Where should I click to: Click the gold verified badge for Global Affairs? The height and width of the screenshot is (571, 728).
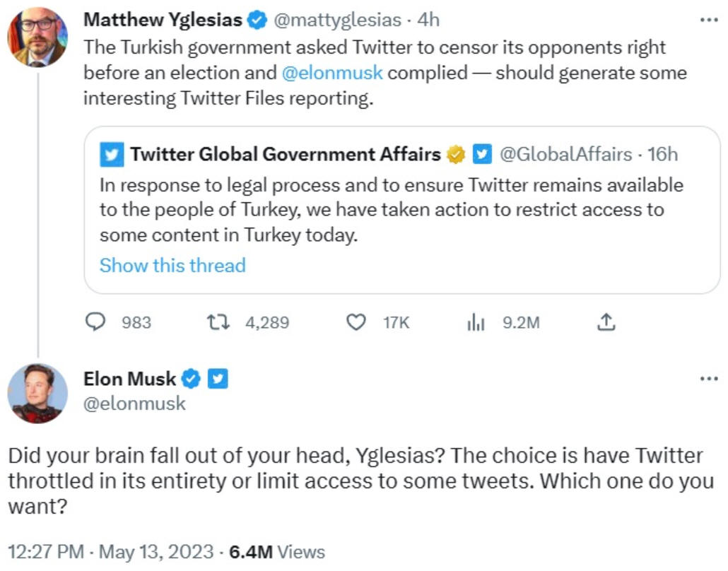(456, 154)
